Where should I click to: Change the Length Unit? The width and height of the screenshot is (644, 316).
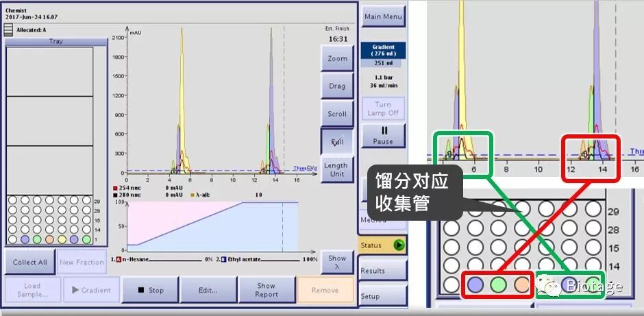337,169
